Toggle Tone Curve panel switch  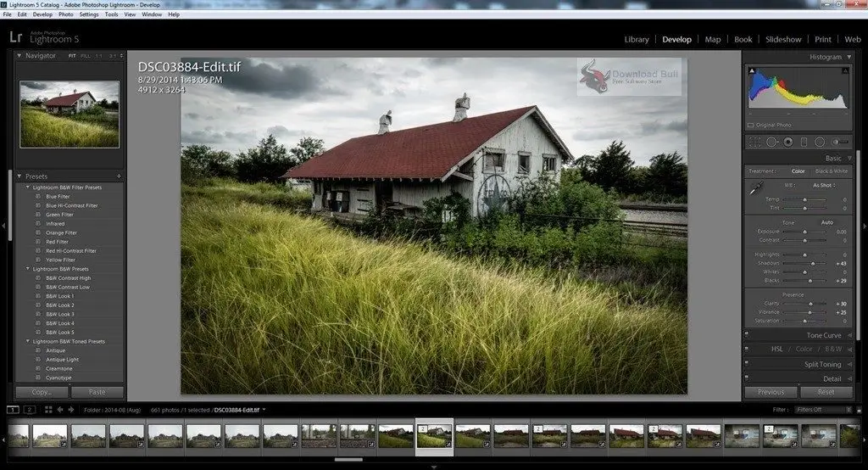click(x=746, y=335)
